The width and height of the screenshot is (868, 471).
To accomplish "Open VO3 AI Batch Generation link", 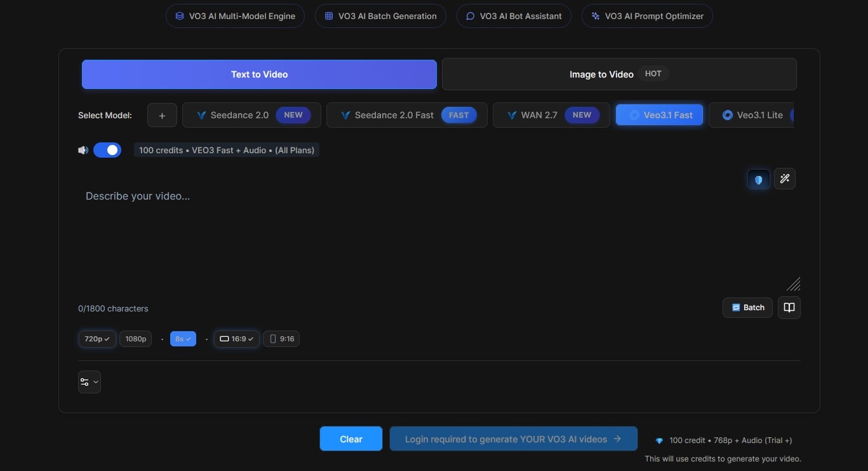I will 380,16.
